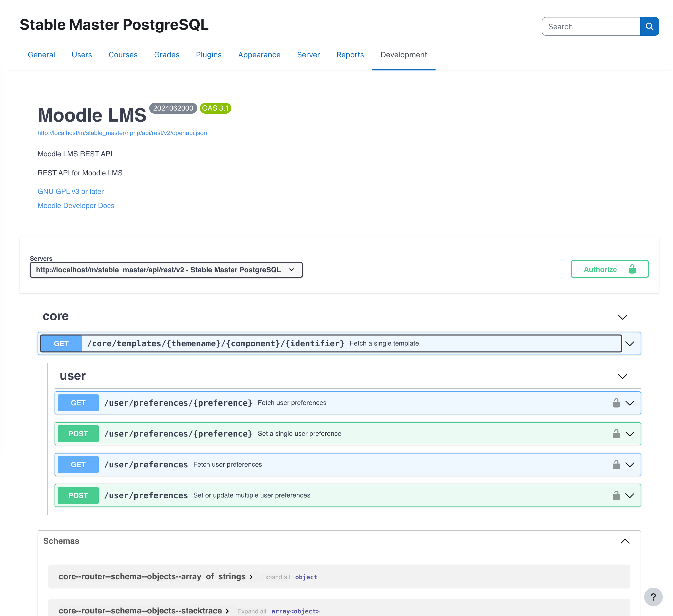Switch to the Grades tab
The width and height of the screenshot is (673, 616).
pyautogui.click(x=167, y=55)
